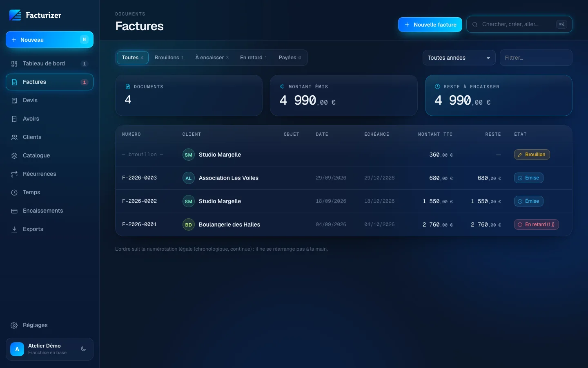
Task: Open the Exports section
Action: (49, 229)
